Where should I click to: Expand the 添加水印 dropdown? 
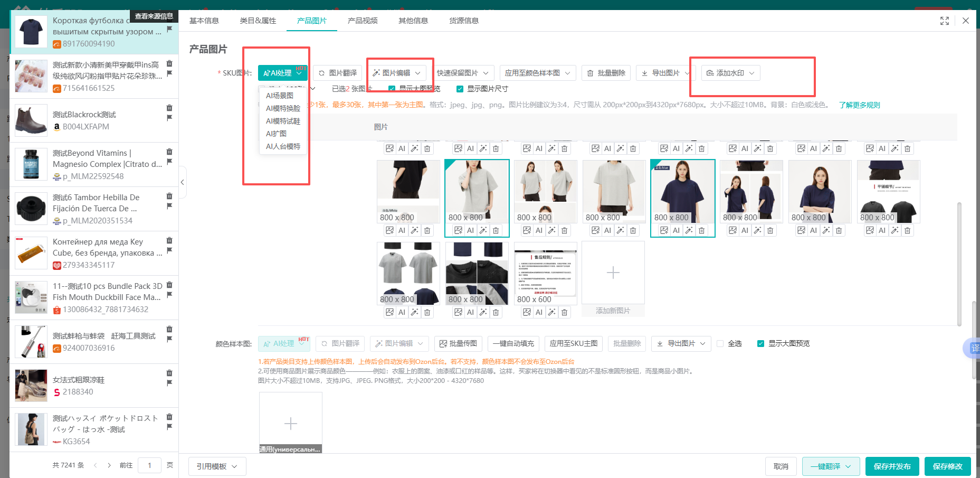[731, 73]
